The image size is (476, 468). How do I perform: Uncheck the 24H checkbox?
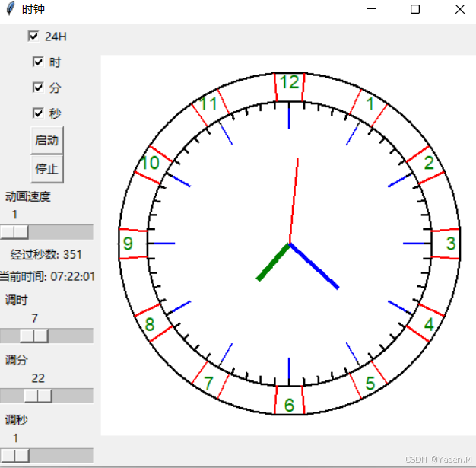point(33,37)
